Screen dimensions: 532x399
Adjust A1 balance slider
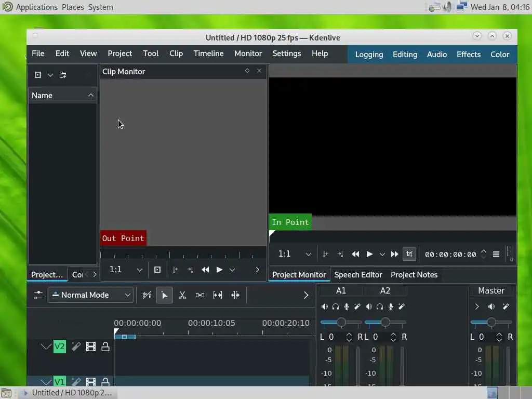[341, 322]
